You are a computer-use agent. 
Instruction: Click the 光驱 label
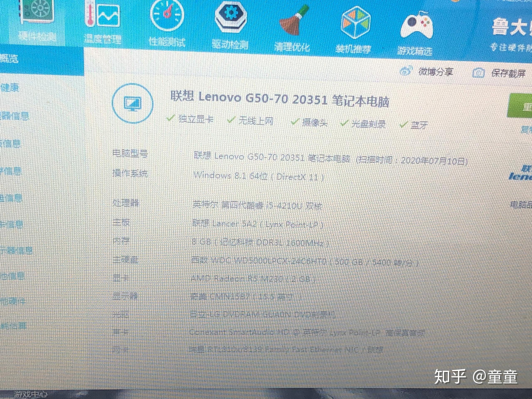[x=121, y=314]
